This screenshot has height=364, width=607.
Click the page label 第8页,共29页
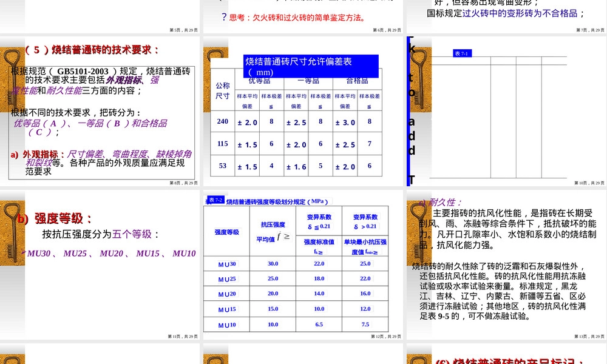point(183,183)
